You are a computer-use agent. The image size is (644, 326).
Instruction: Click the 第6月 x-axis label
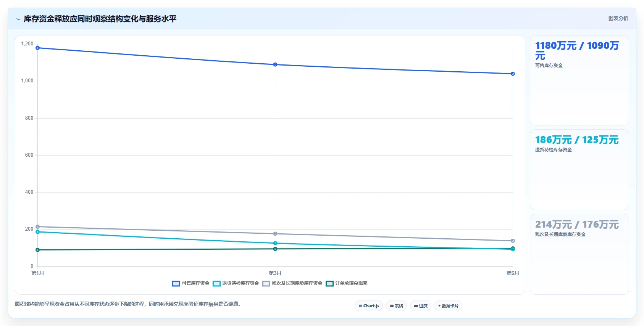pyautogui.click(x=513, y=273)
